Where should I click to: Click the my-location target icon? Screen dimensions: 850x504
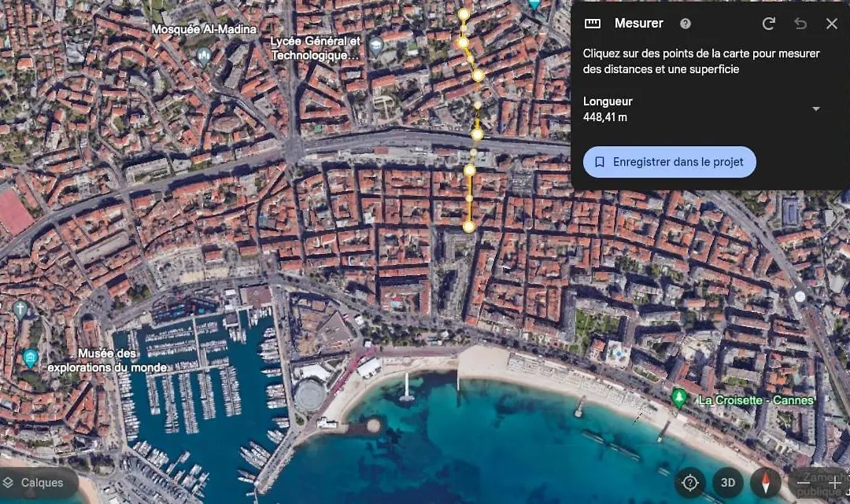[x=690, y=482]
